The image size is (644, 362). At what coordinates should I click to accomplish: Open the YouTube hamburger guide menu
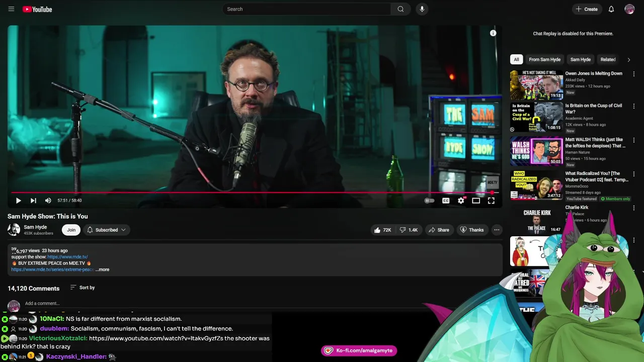[11, 9]
